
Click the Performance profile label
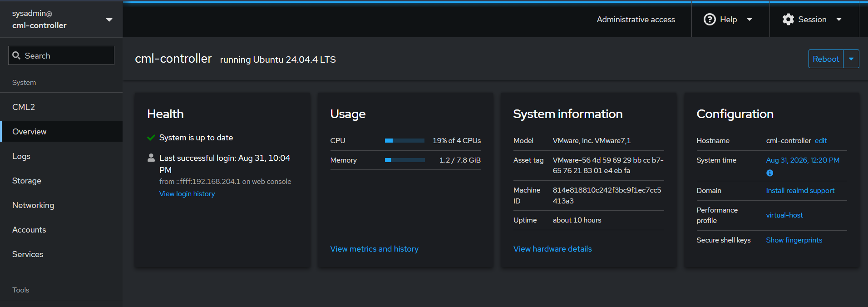point(717,215)
